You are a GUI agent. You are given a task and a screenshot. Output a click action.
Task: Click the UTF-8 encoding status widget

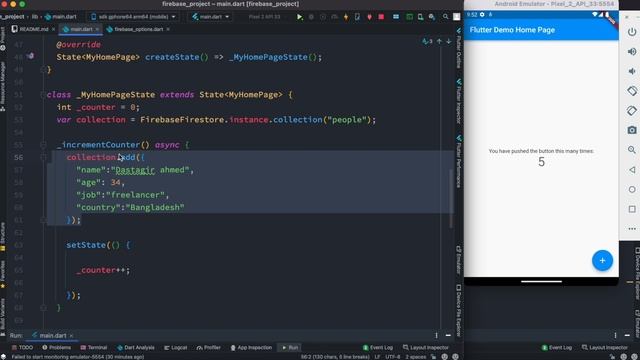(393, 357)
